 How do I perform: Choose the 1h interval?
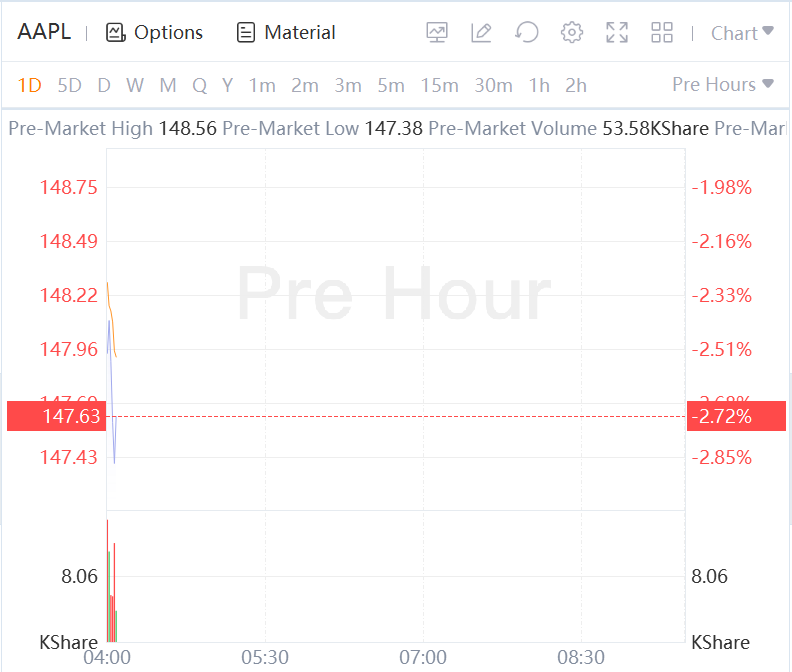pyautogui.click(x=539, y=85)
